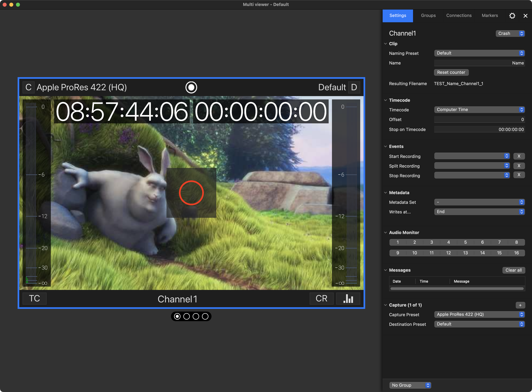Click the right audio level meter
The height and width of the screenshot is (392, 532).
pos(346,193)
